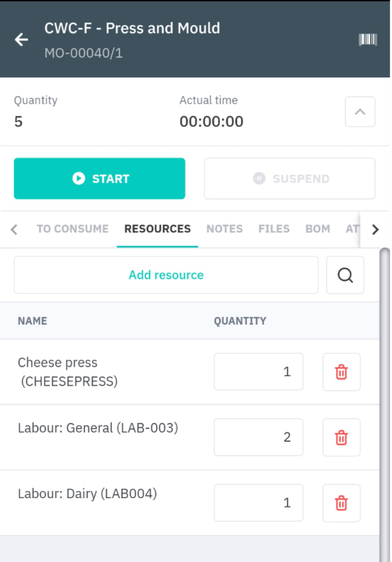392x562 pixels.
Task: Select the Resources tab
Action: (x=157, y=229)
